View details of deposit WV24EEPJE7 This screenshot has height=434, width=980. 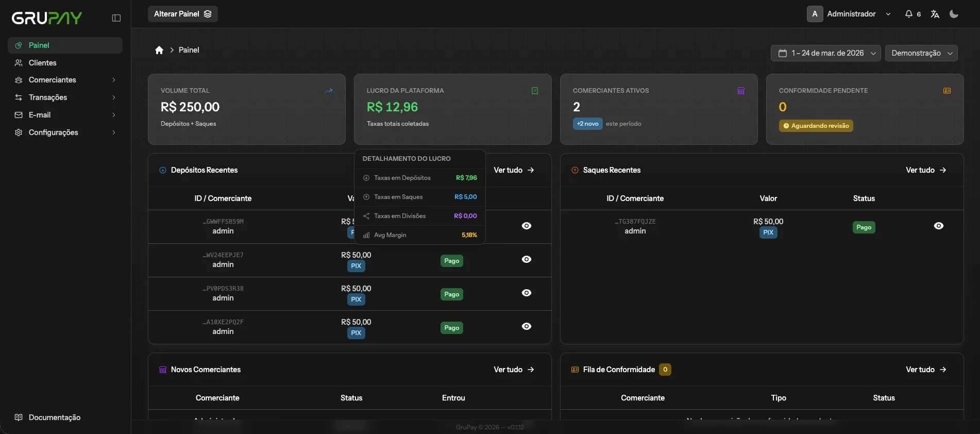point(527,259)
